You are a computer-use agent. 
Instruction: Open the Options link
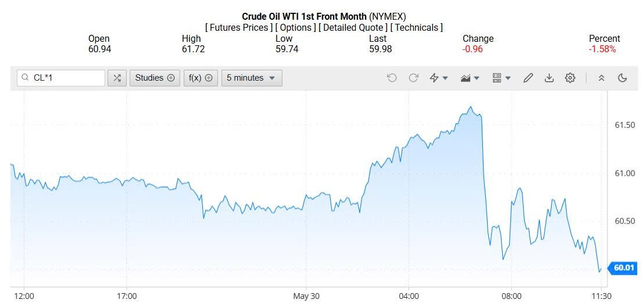pos(296,27)
